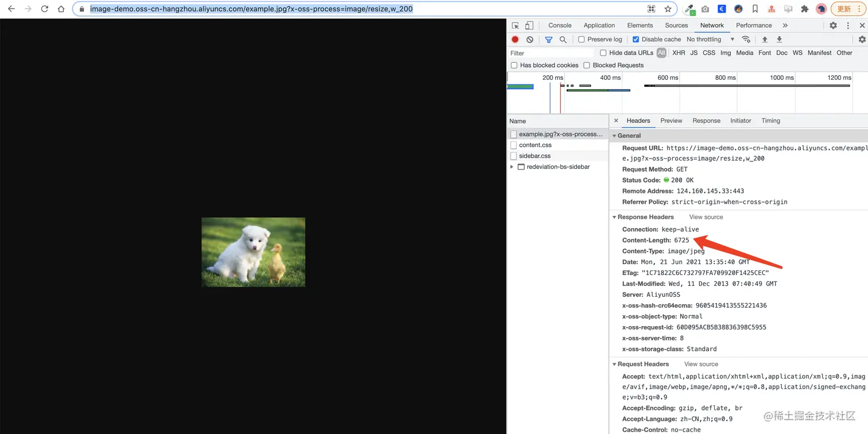This screenshot has height=434, width=868.
Task: Open the No throttling dropdown
Action: coord(710,40)
